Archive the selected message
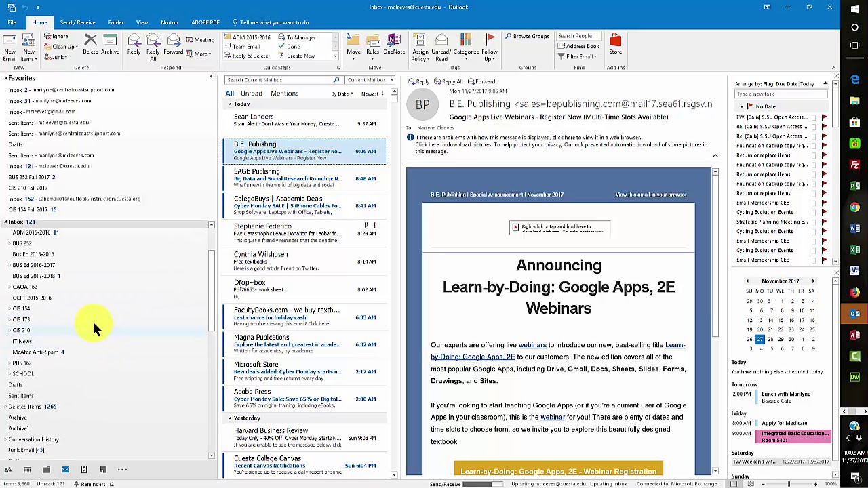Image resolution: width=868 pixels, height=488 pixels. (110, 45)
